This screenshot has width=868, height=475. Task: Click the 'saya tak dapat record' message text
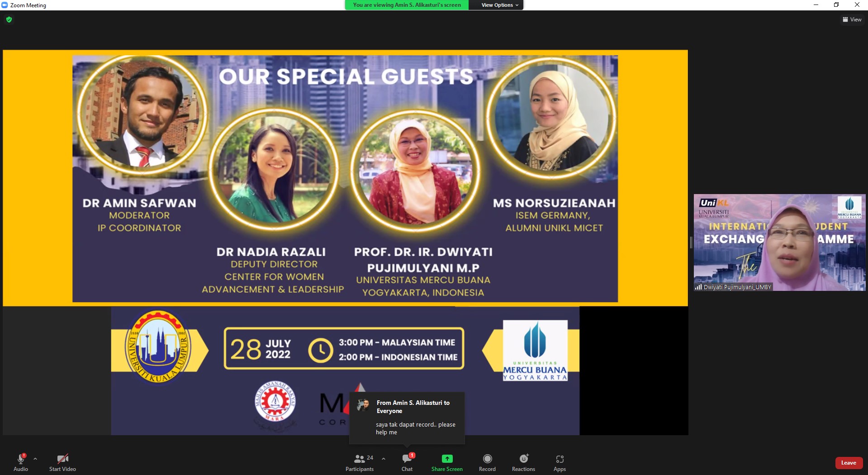pyautogui.click(x=415, y=428)
